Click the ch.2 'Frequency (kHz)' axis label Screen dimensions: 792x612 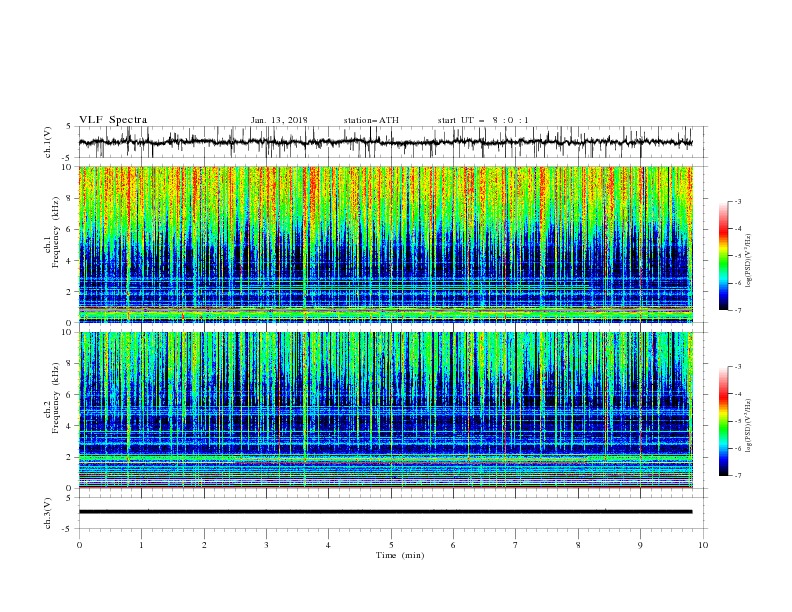click(56, 397)
